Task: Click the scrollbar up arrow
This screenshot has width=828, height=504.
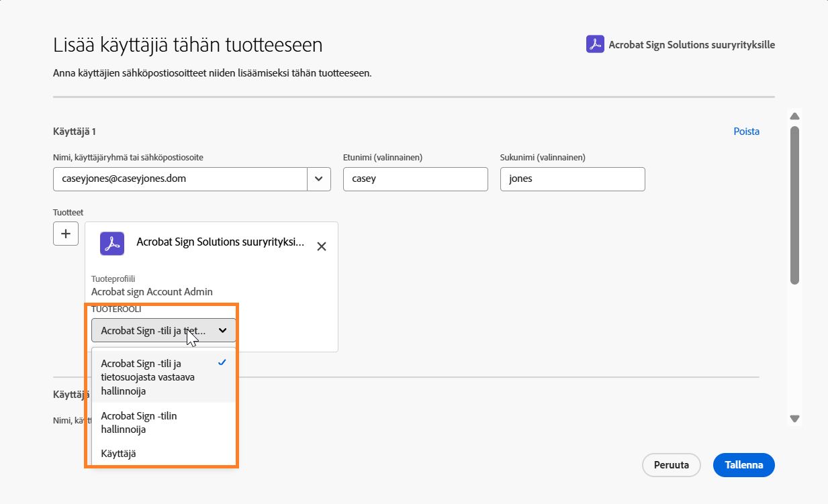Action: [794, 115]
